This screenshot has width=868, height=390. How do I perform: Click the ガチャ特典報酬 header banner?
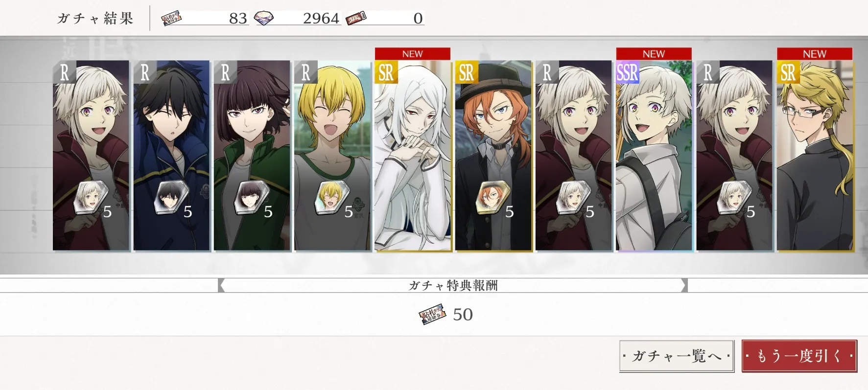click(x=453, y=285)
